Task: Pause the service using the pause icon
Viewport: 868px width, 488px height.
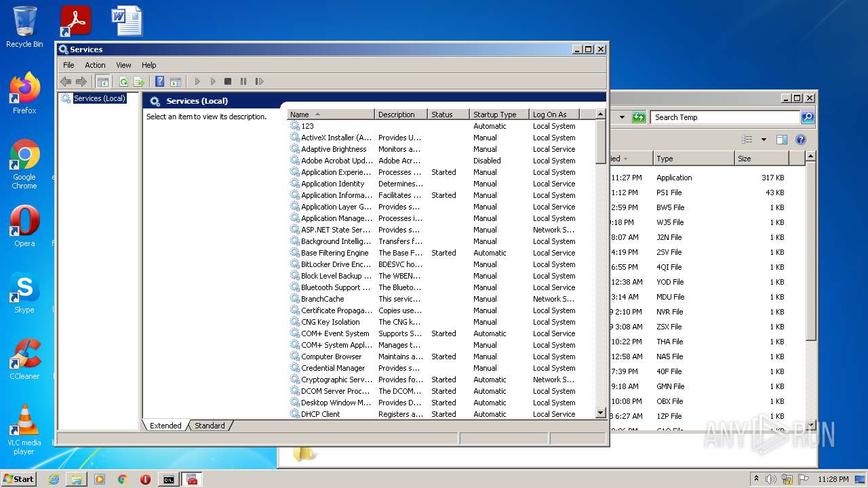Action: 243,81
